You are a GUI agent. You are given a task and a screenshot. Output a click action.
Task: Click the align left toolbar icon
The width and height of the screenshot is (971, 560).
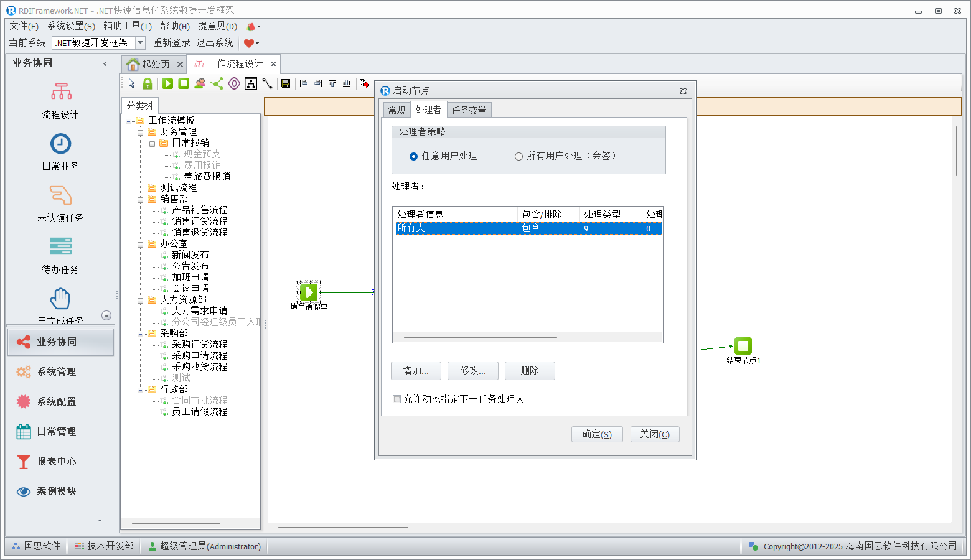point(304,83)
